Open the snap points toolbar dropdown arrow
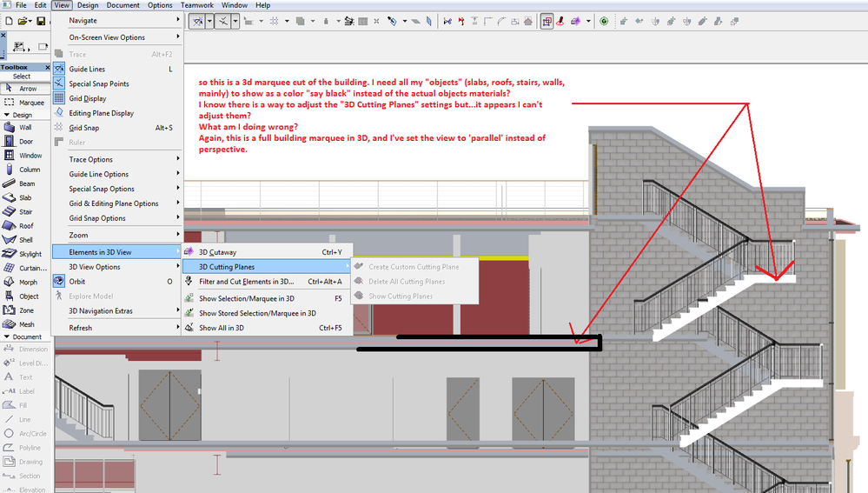The image size is (868, 493). [235, 21]
